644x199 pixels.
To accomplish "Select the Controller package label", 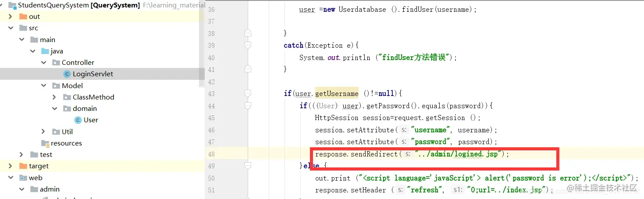I will (x=78, y=63).
